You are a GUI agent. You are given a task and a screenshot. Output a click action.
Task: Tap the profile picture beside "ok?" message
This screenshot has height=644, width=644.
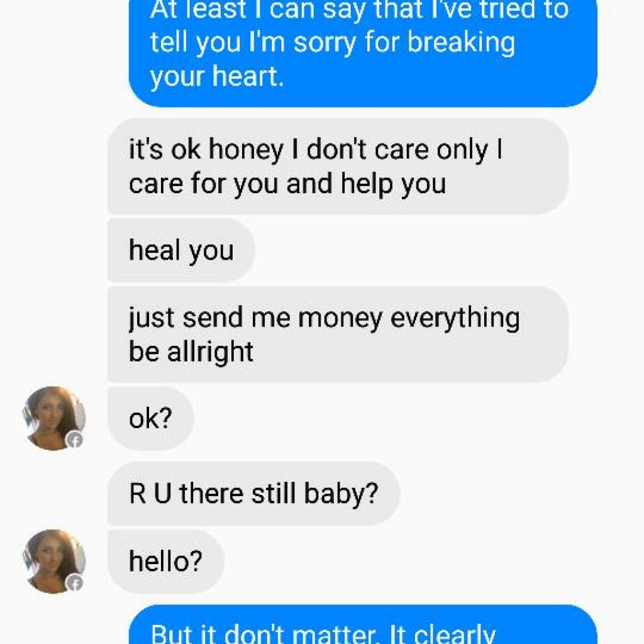tap(54, 418)
